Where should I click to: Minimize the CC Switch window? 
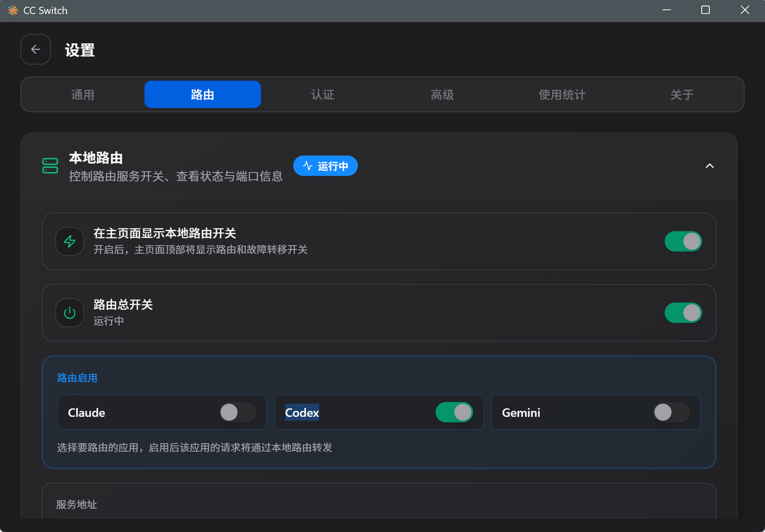click(x=667, y=10)
